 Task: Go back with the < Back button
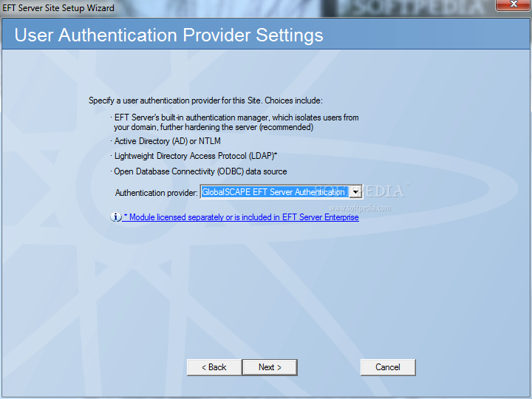click(214, 367)
